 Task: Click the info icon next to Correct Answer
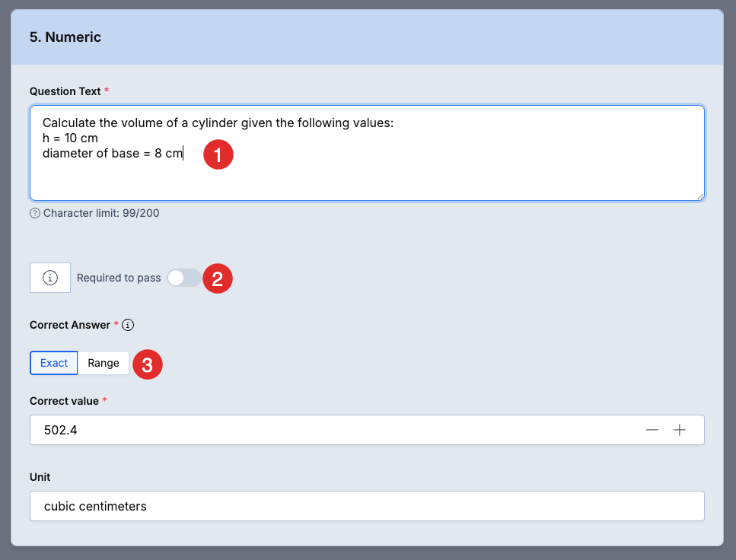click(128, 325)
